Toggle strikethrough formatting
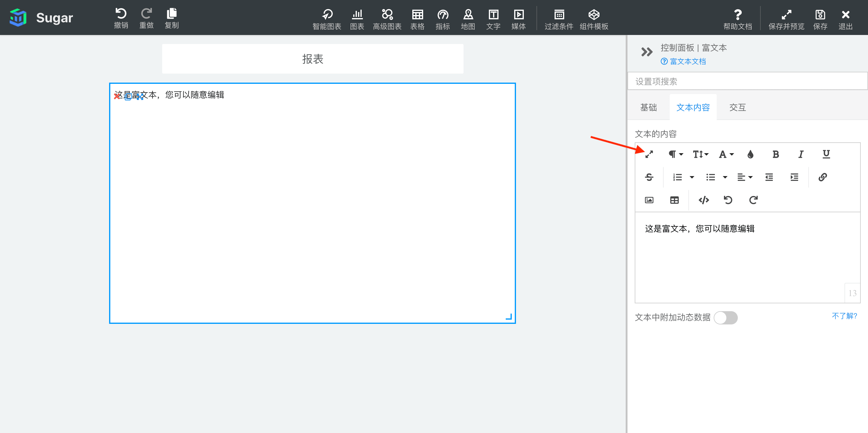Viewport: 868px width, 433px height. pyautogui.click(x=649, y=177)
